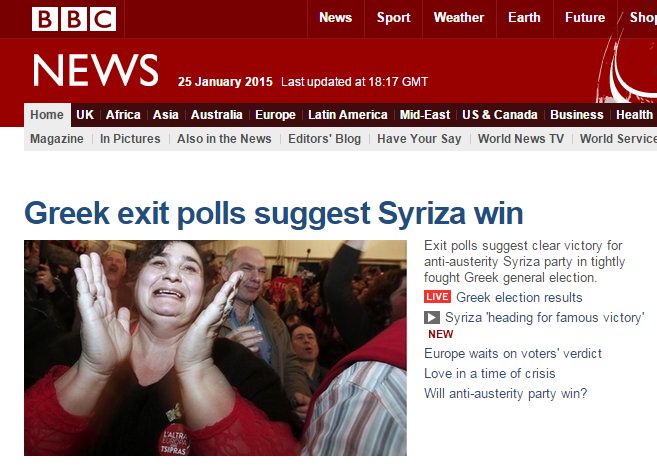Image resolution: width=657 pixels, height=470 pixels.
Task: Go to In Pictures
Action: pyautogui.click(x=130, y=139)
